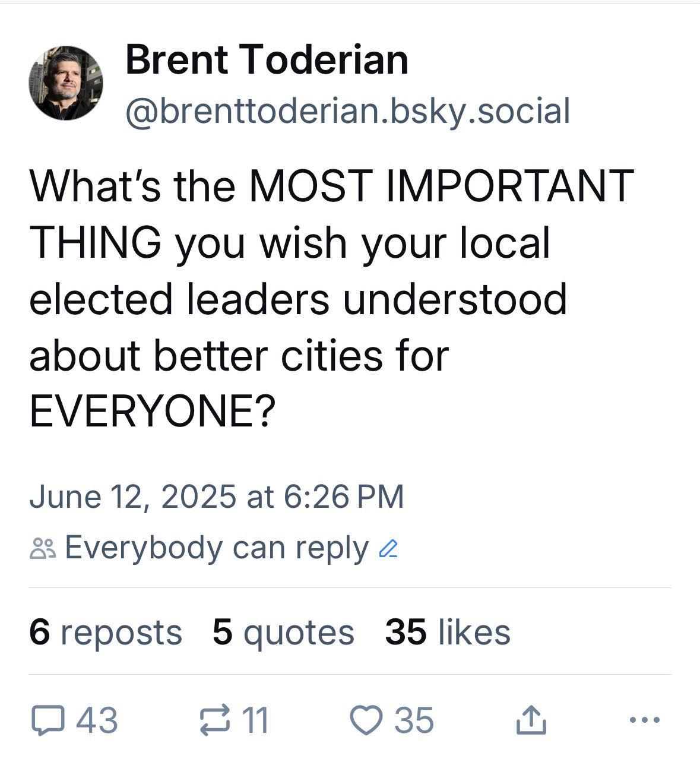This screenshot has height=765, width=700.
Task: View the 6 reposts list
Action: click(x=106, y=632)
